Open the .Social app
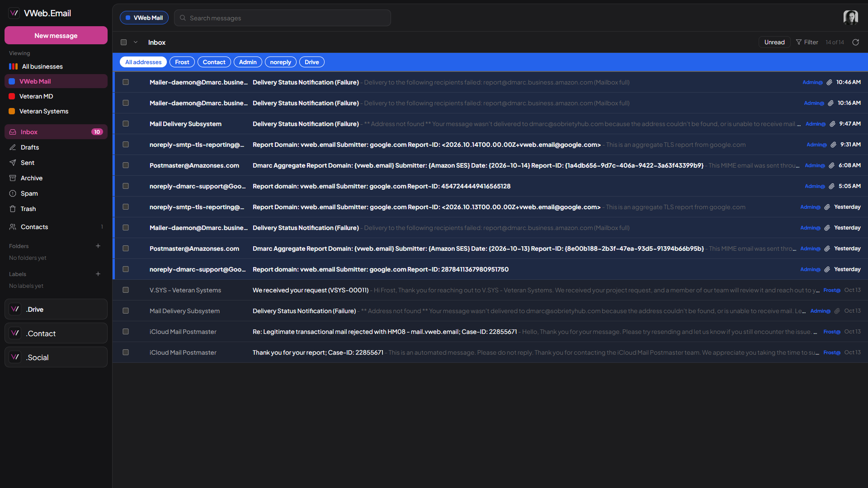This screenshot has height=488, width=868. point(56,357)
